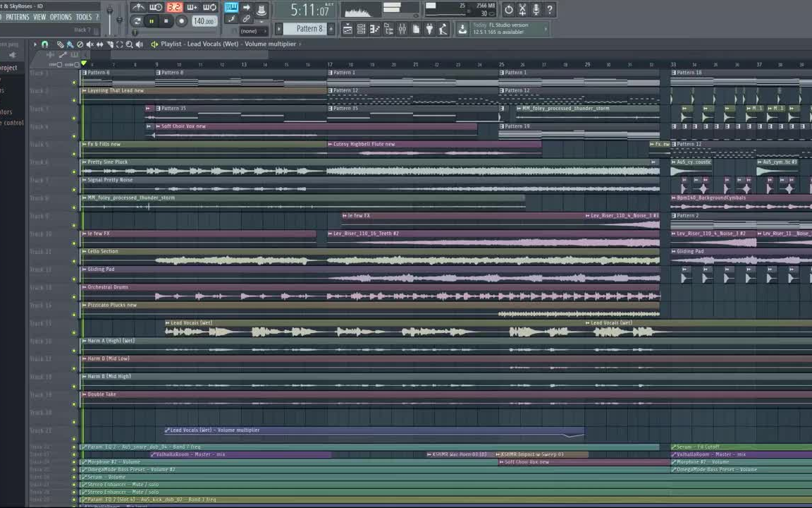Pause playback with the pause button
812x508 pixels.
(x=152, y=21)
